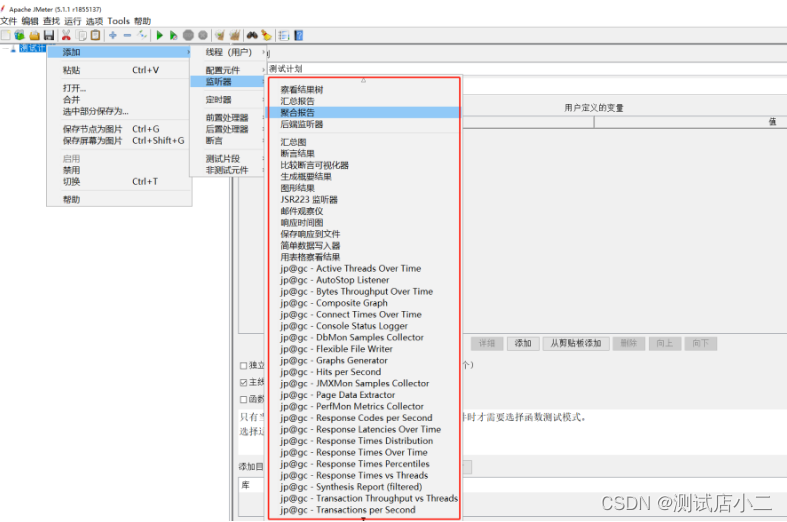This screenshot has width=787, height=522.
Task: Click Start no pauses play icon
Action: coord(173,35)
